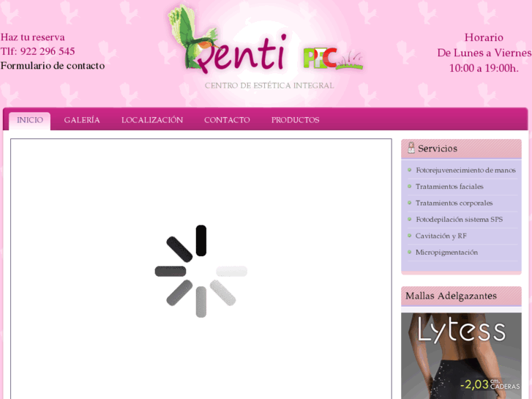
Task: Click the Servicios header nurse icon
Action: 411,148
